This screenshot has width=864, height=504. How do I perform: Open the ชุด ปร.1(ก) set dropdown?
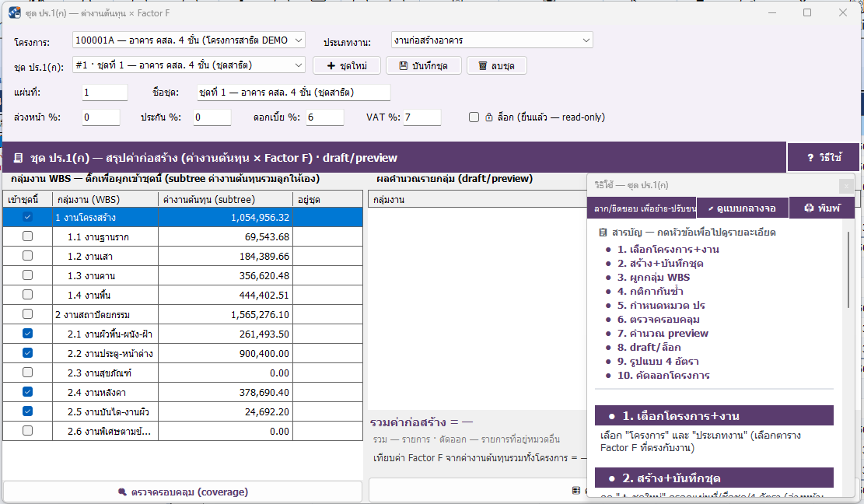coord(188,65)
